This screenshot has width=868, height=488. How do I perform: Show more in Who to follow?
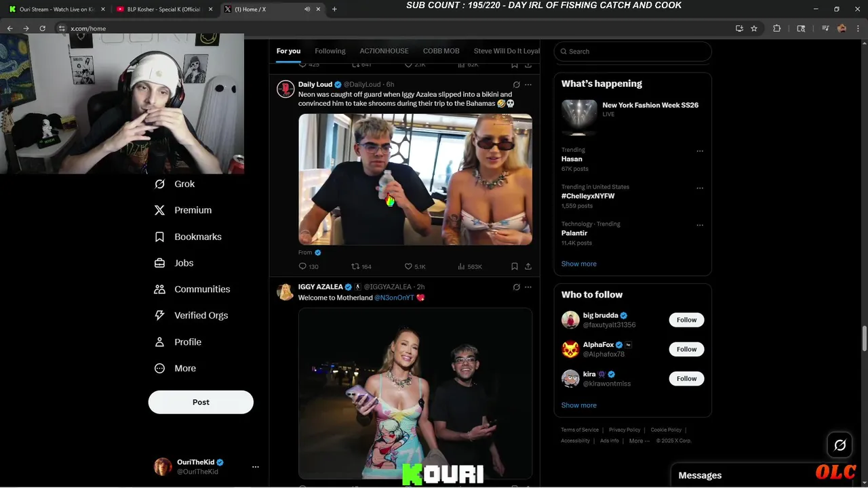pyautogui.click(x=578, y=405)
